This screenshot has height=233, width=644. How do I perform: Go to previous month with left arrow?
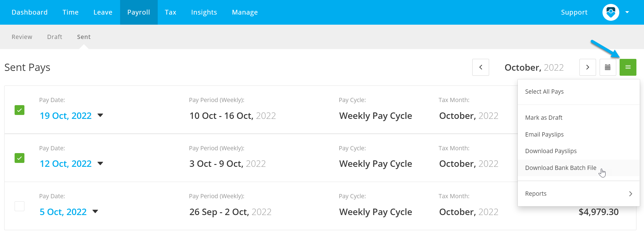pos(480,67)
